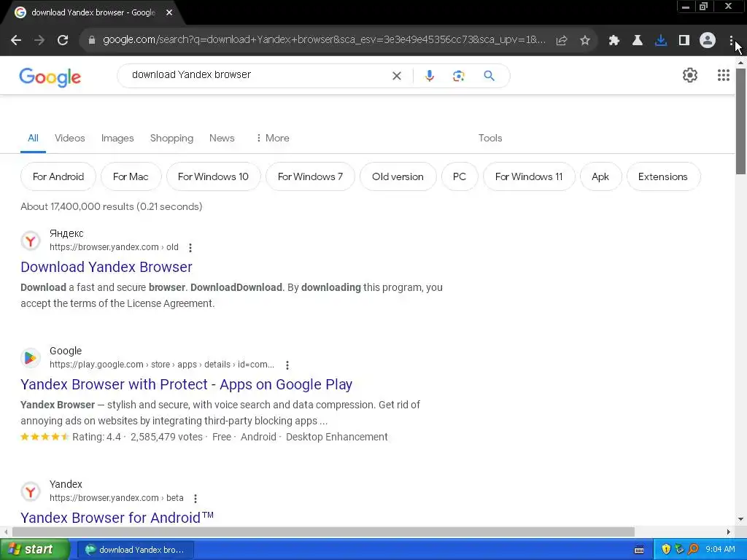
Task: Open Yandex Browser for Android link
Action: click(117, 517)
